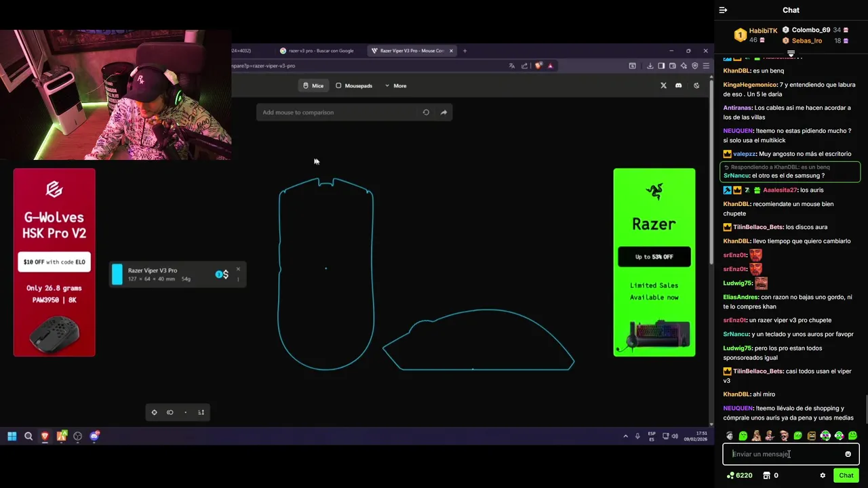Click the Up to 53% OFF button
This screenshot has width=868, height=488.
coord(654,257)
